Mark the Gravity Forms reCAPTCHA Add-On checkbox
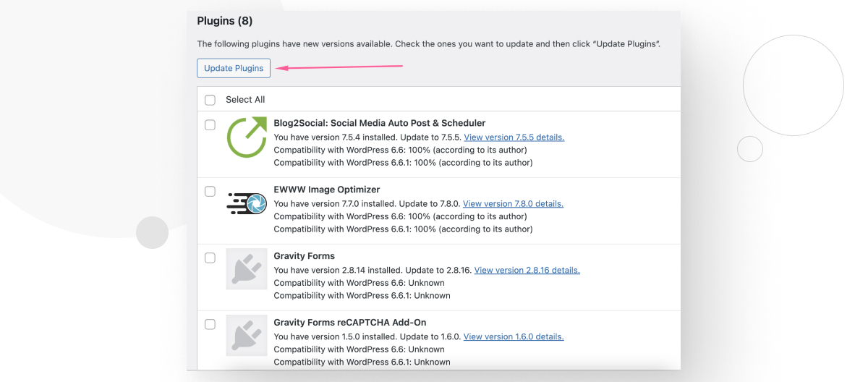This screenshot has height=382, width=868. coord(210,325)
